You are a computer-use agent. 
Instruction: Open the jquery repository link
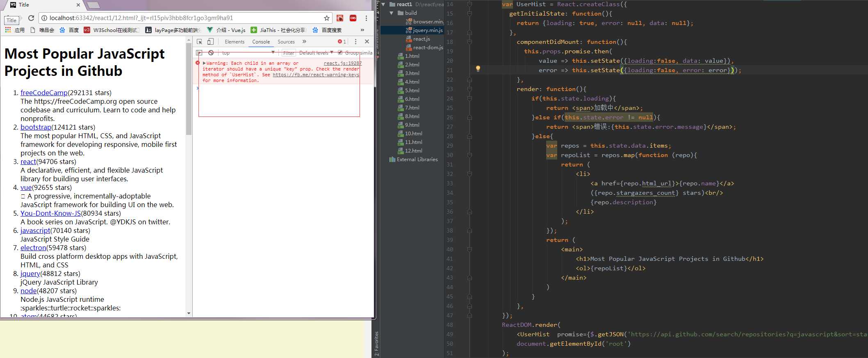[x=30, y=274]
